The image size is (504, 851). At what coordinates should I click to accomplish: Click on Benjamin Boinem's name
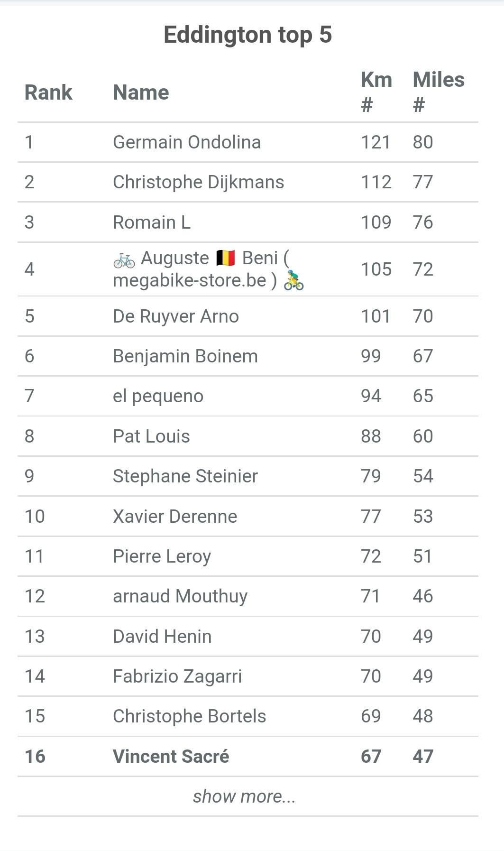point(185,356)
